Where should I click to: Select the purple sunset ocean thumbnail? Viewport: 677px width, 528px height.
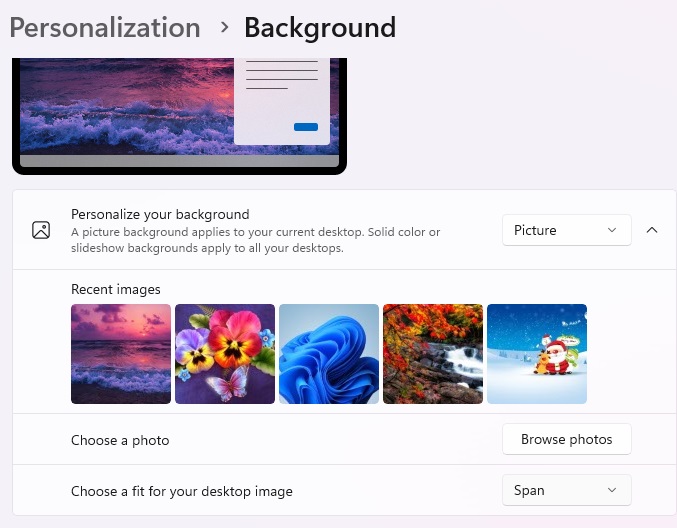121,354
